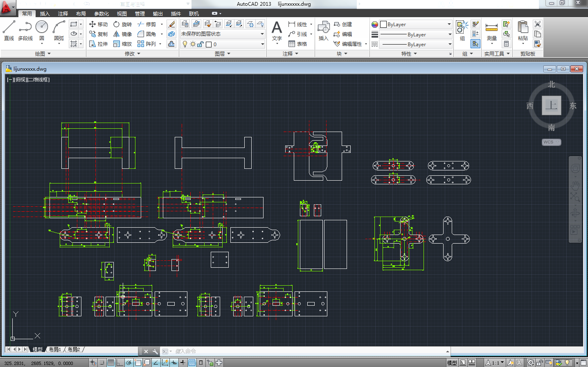This screenshot has height=367, width=588.
Task: Switch to the 注释 ribbon tab
Action: tap(63, 13)
